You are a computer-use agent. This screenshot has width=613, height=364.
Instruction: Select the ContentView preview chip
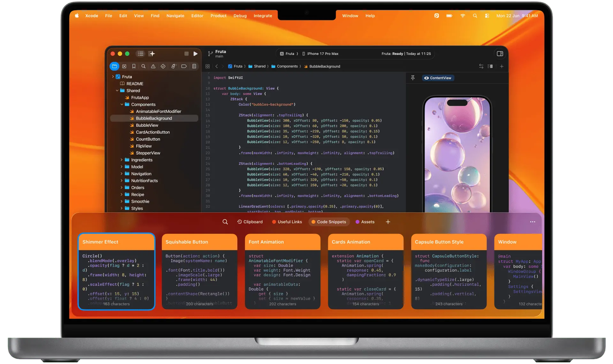click(438, 78)
